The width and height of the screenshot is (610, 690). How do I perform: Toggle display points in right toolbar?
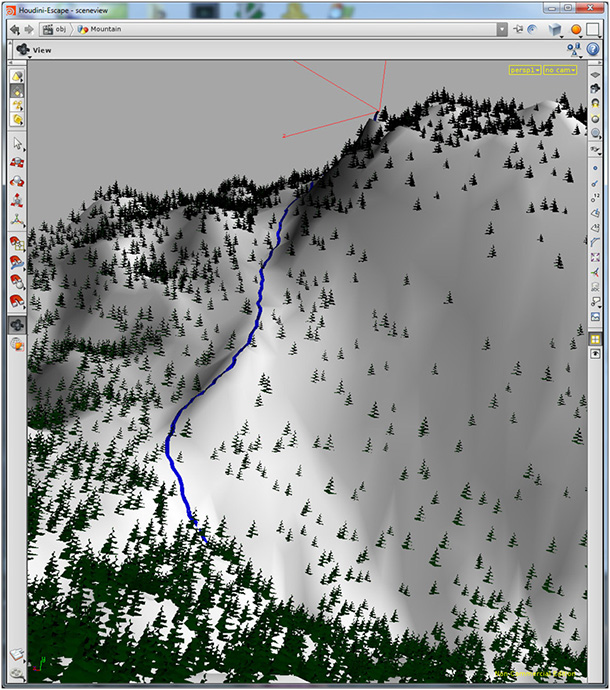[x=595, y=168]
